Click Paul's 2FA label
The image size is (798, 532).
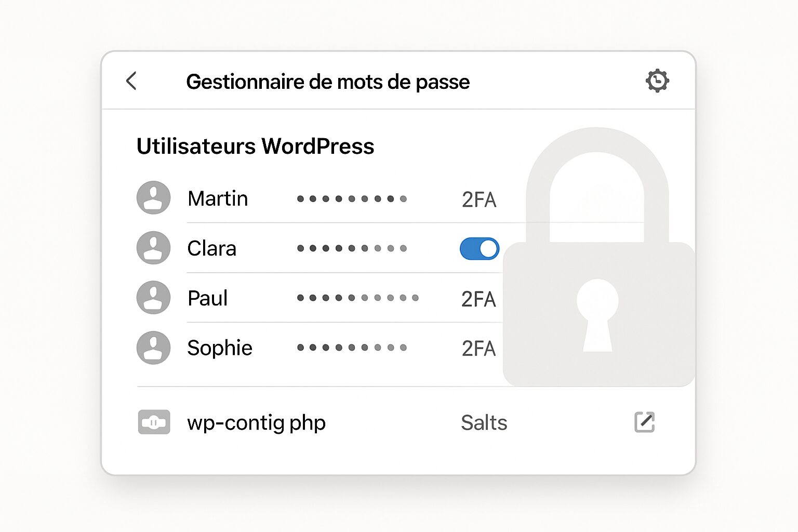coord(478,299)
